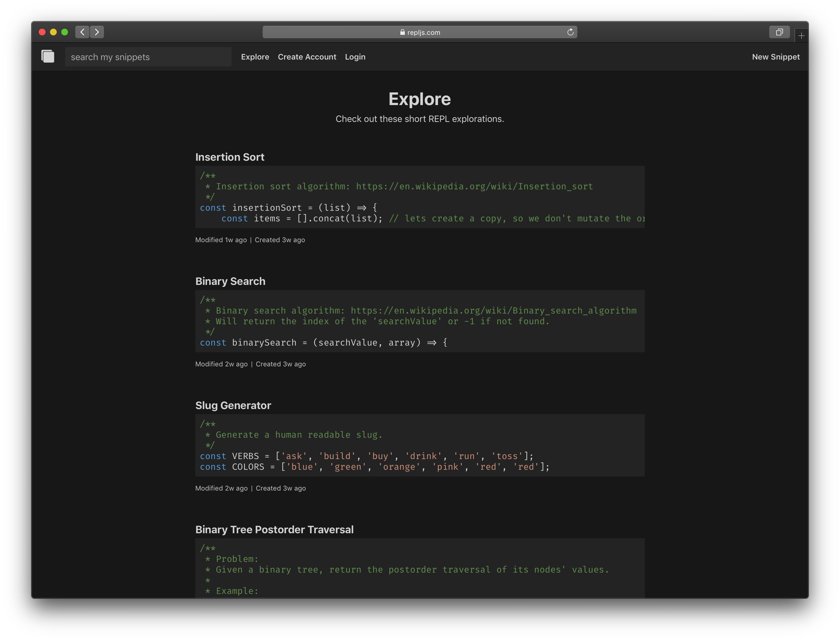Click the back navigation arrow

click(81, 32)
